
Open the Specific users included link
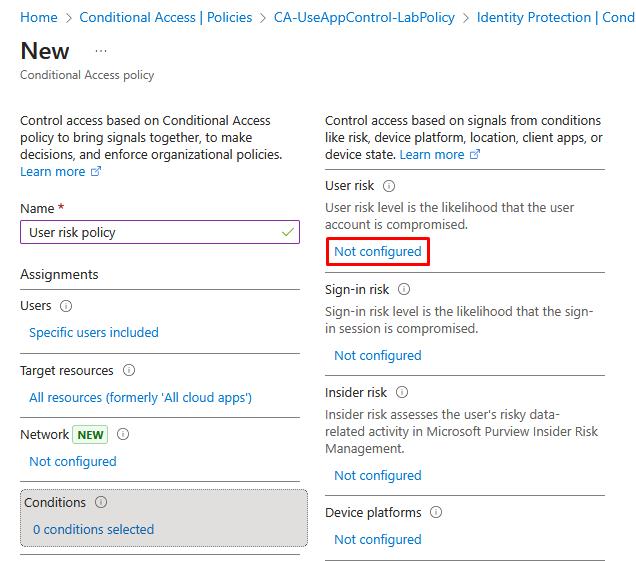pyautogui.click(x=94, y=333)
